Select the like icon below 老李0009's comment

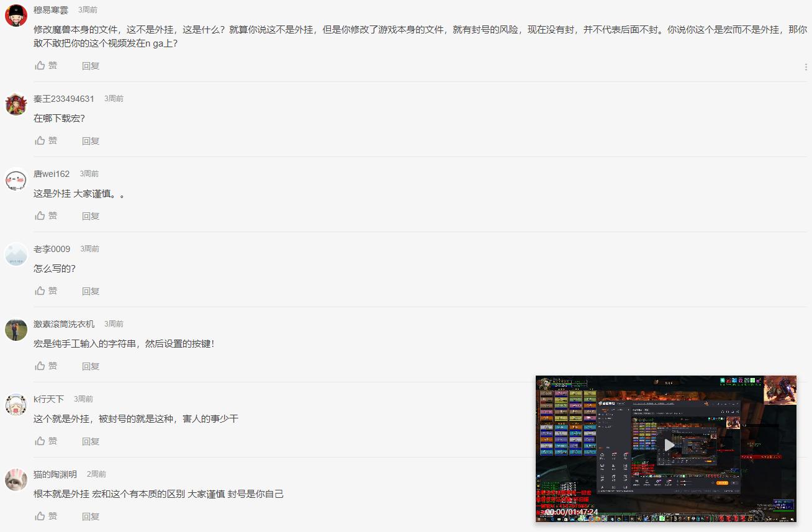click(40, 291)
